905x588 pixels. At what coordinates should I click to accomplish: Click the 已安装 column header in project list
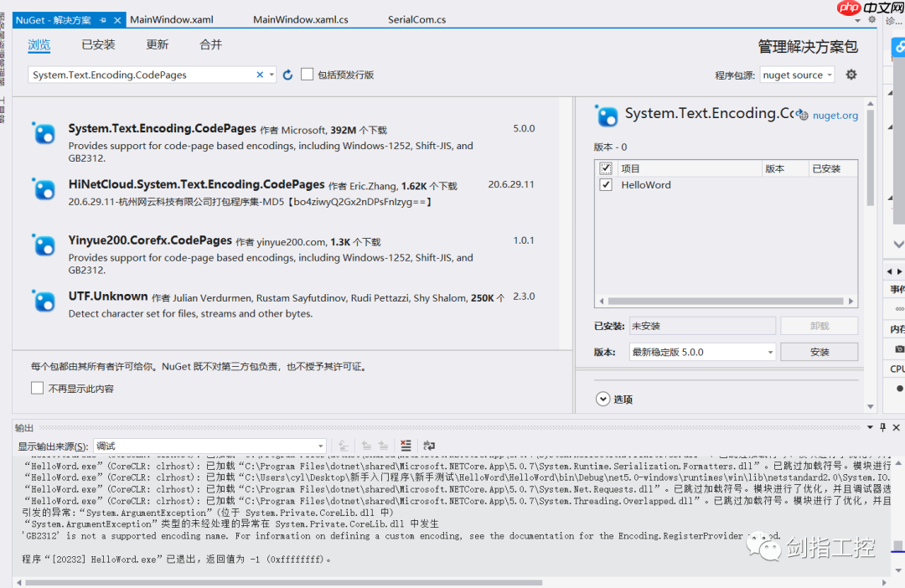[x=832, y=168]
